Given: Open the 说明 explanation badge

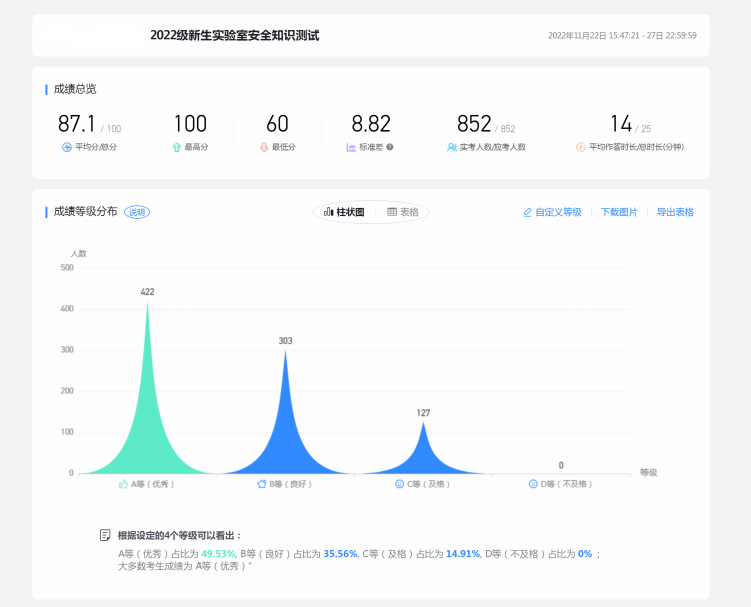Looking at the screenshot, I should pyautogui.click(x=137, y=212).
